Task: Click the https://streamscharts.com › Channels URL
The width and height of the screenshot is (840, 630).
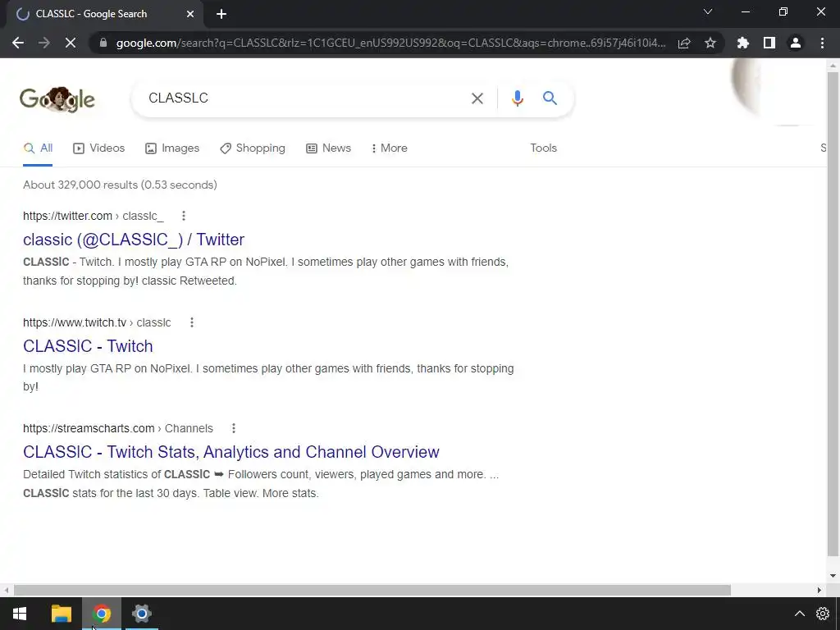Action: click(x=118, y=428)
